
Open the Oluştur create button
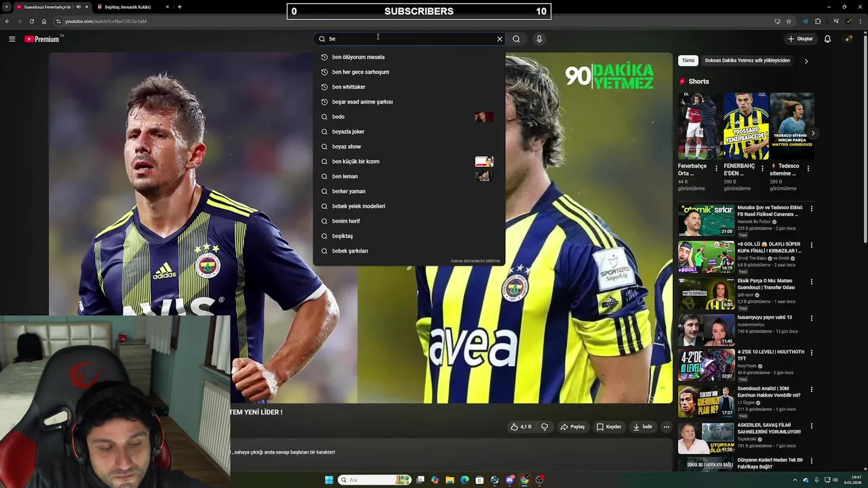(800, 39)
